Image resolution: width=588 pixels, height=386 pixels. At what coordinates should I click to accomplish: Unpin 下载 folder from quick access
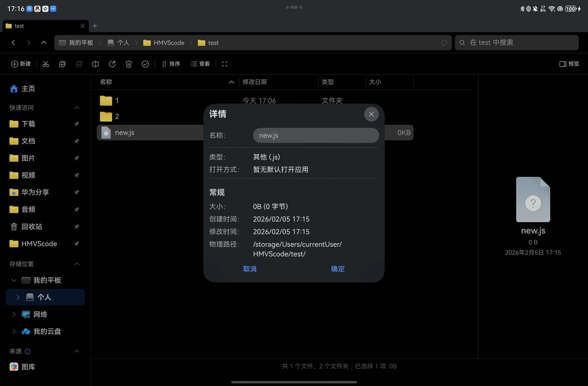coord(77,124)
